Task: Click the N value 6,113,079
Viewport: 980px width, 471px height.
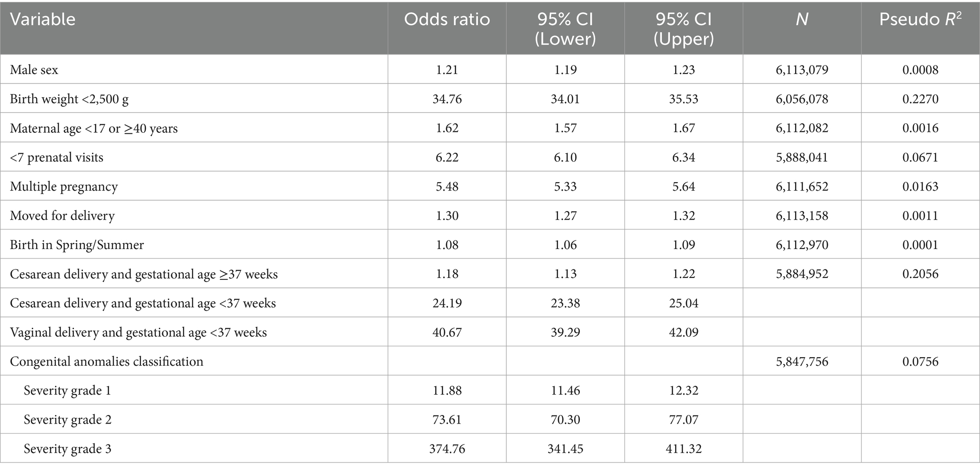Action: coord(802,70)
